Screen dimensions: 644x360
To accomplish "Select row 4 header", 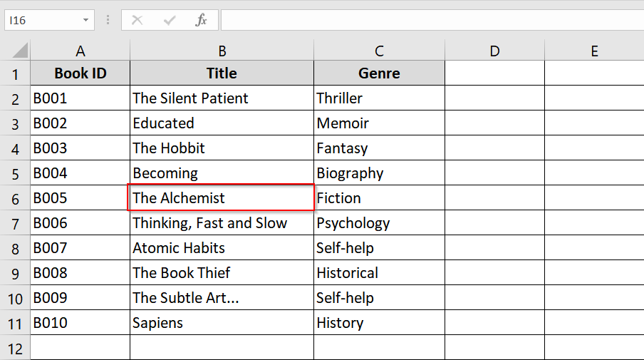I will 15,148.
